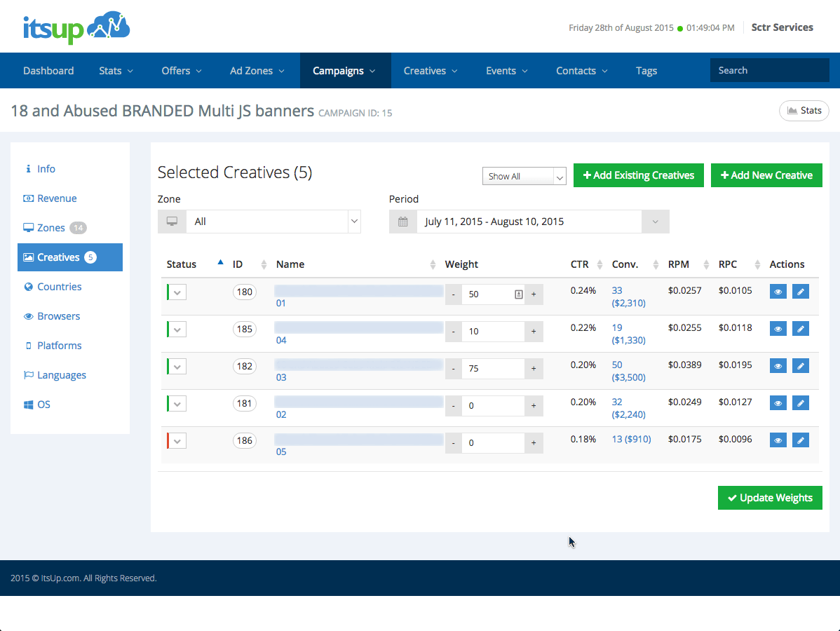Screen dimensions: 840x631
Task: Open the Campaigns menu
Action: pos(344,71)
